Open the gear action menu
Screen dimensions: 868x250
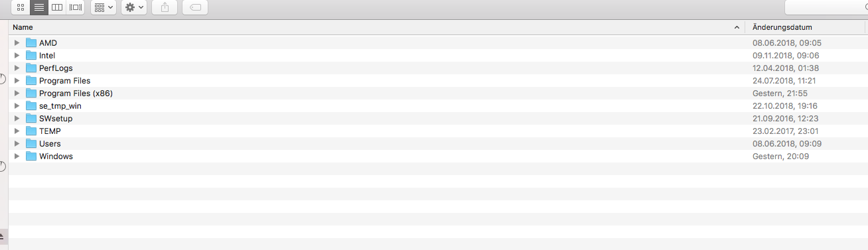point(134,7)
